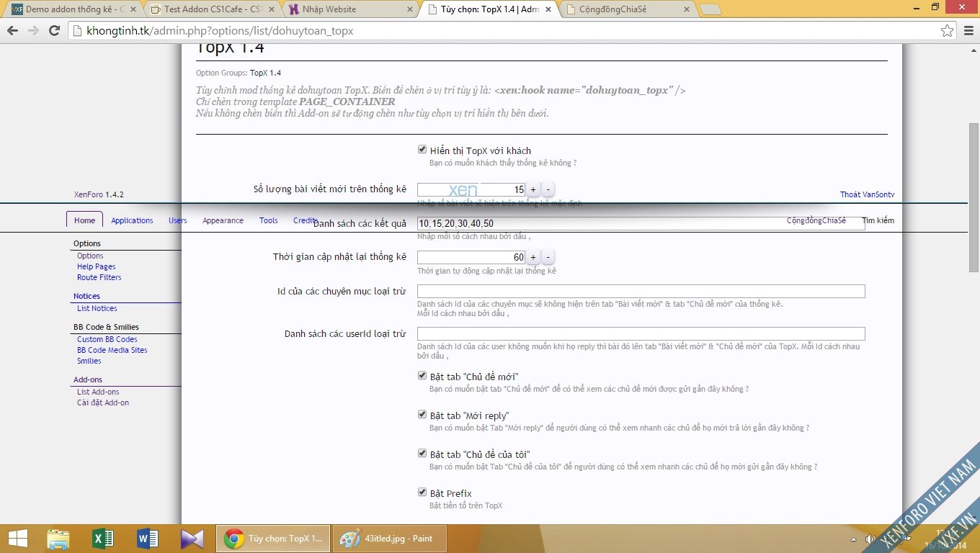Open List Add-ons in the sidebar
The image size is (980, 553).
point(98,392)
